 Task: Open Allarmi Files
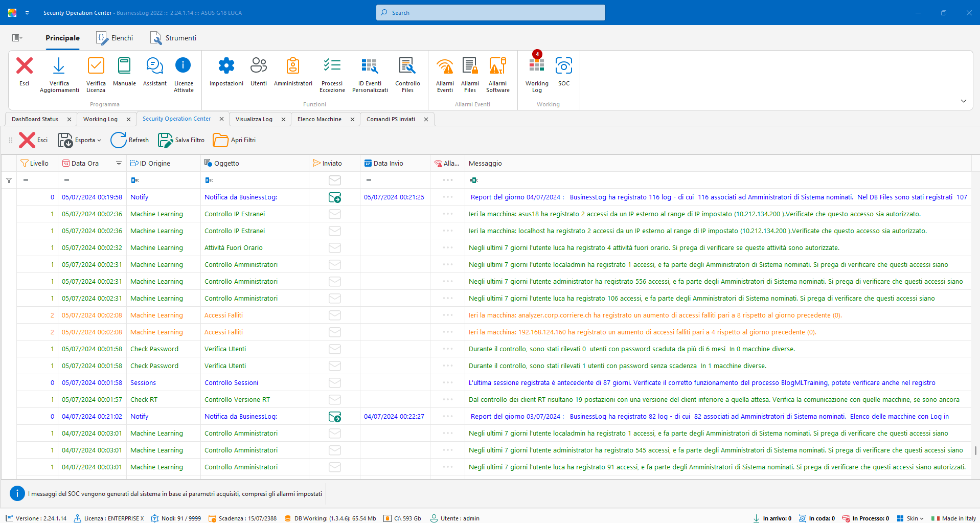470,75
